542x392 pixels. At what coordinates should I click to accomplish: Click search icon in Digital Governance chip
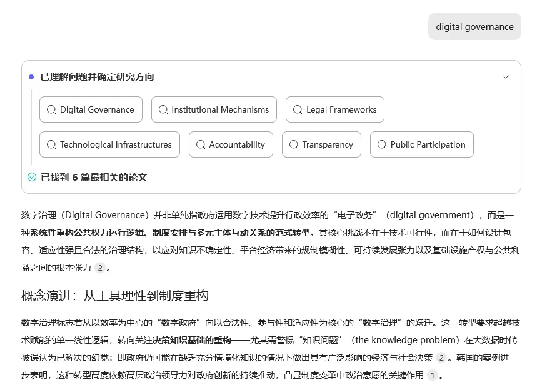52,109
